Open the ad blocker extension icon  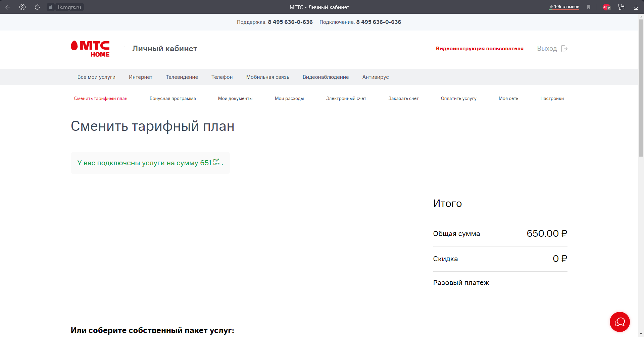[607, 7]
